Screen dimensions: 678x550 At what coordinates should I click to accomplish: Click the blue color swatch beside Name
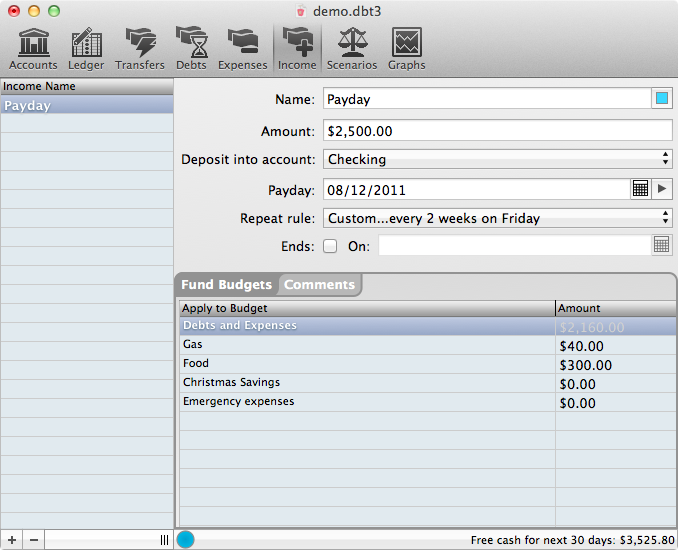coord(662,99)
